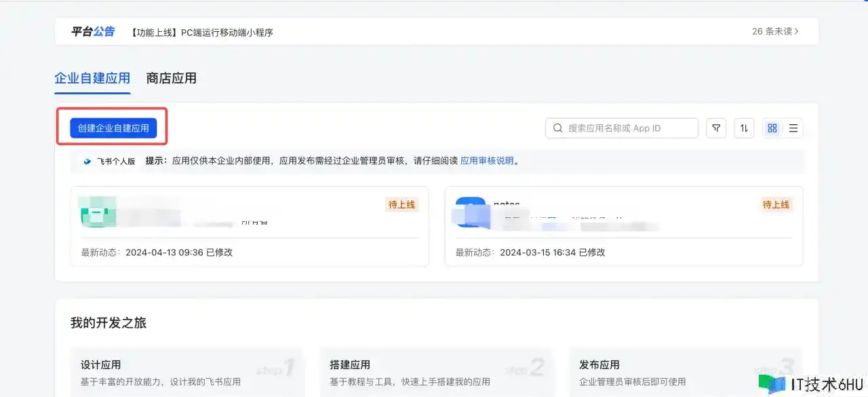Click the sort order icon
This screenshot has height=397, width=868.
pyautogui.click(x=744, y=128)
